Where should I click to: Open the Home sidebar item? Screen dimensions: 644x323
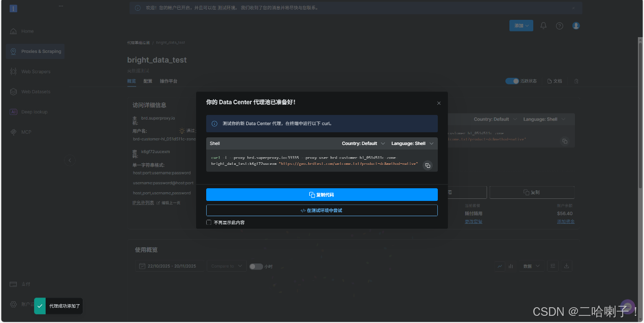click(36, 32)
